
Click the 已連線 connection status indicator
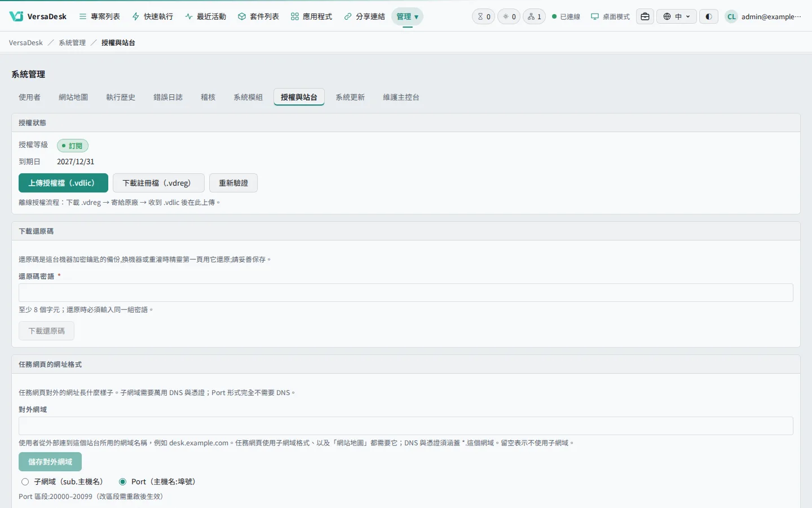(566, 16)
